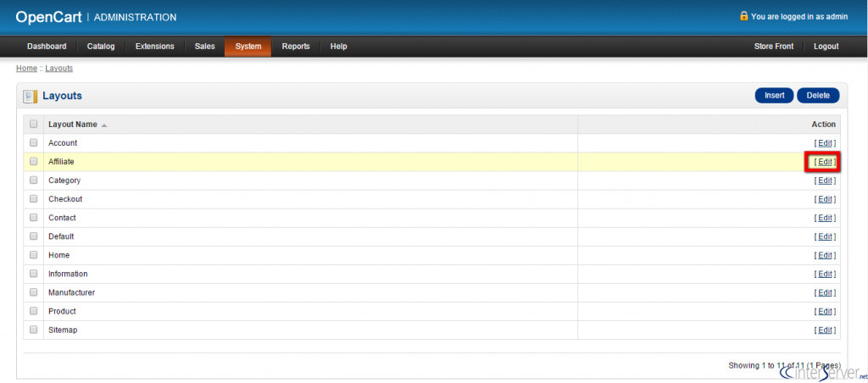
Task: Edit the Default layout
Action: [x=825, y=236]
